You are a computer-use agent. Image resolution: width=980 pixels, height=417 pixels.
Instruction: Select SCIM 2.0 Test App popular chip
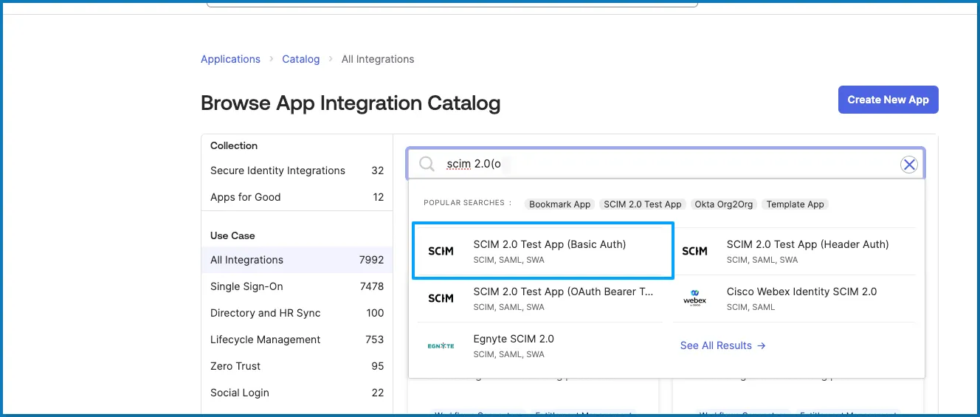pos(642,204)
